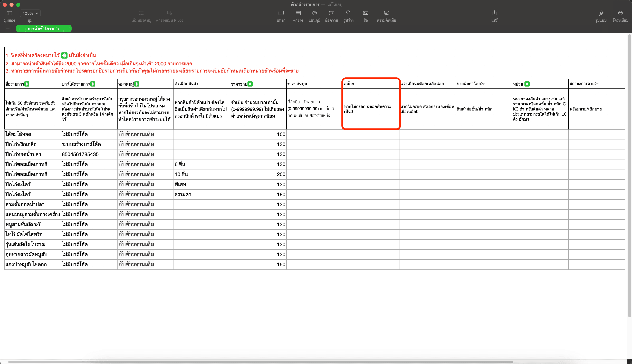Open the View (มุมมอง) sidebar icon
Image resolution: width=632 pixels, height=364 pixels.
[9, 13]
